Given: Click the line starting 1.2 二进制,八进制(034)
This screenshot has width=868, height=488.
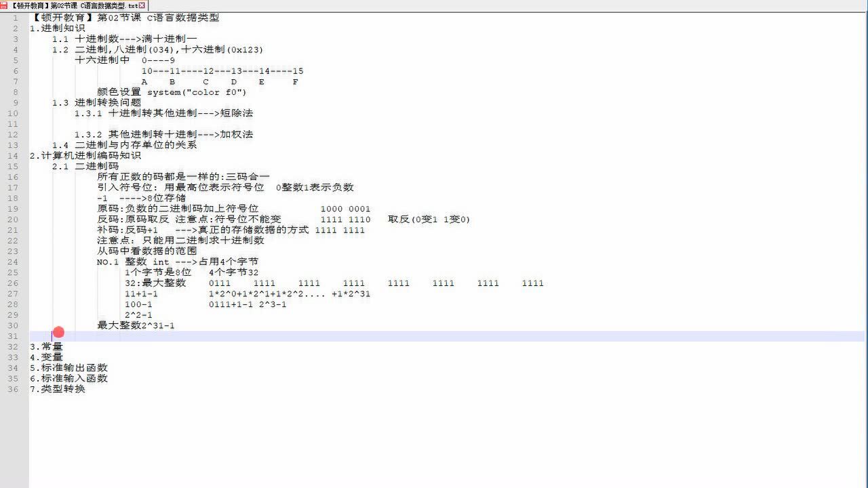Looking at the screenshot, I should [157, 49].
